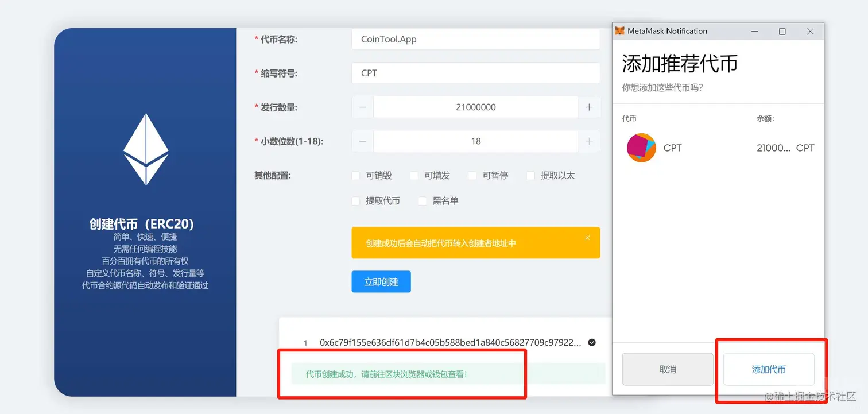Click 取消 in MetaMask window
The height and width of the screenshot is (414, 868).
pos(668,369)
